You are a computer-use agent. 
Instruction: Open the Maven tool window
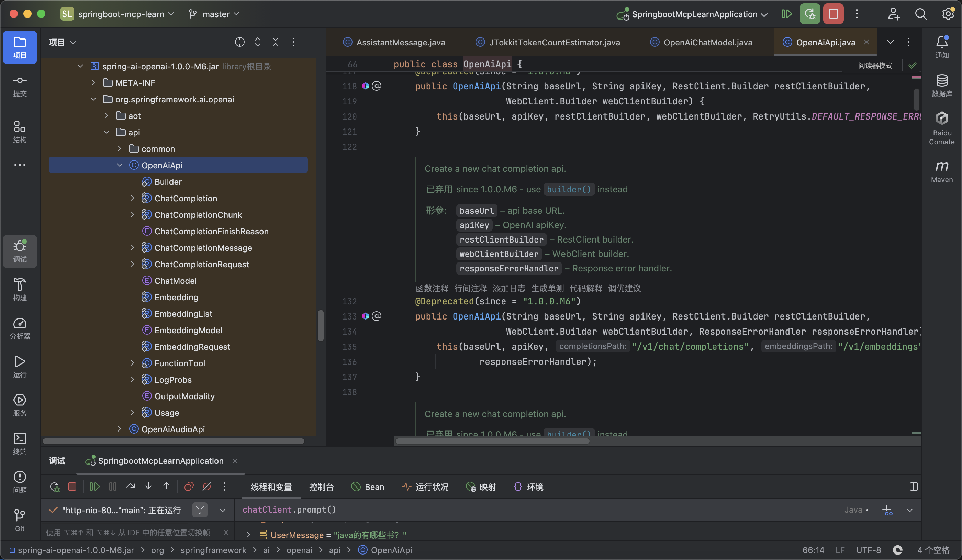point(942,171)
